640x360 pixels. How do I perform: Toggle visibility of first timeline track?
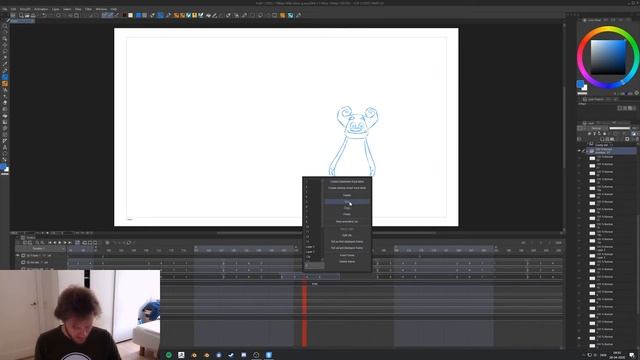[x=18, y=256]
